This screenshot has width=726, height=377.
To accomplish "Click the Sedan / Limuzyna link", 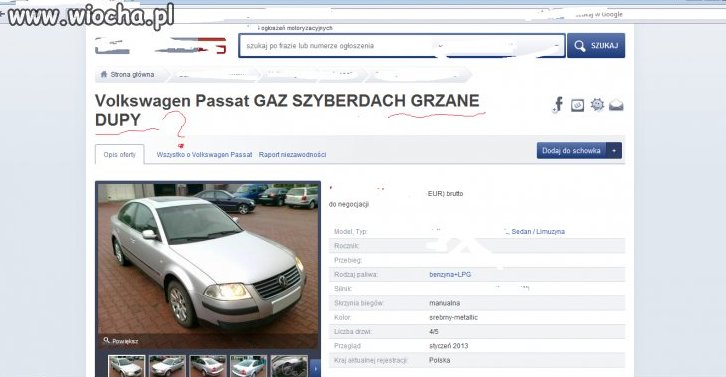I will coord(538,232).
